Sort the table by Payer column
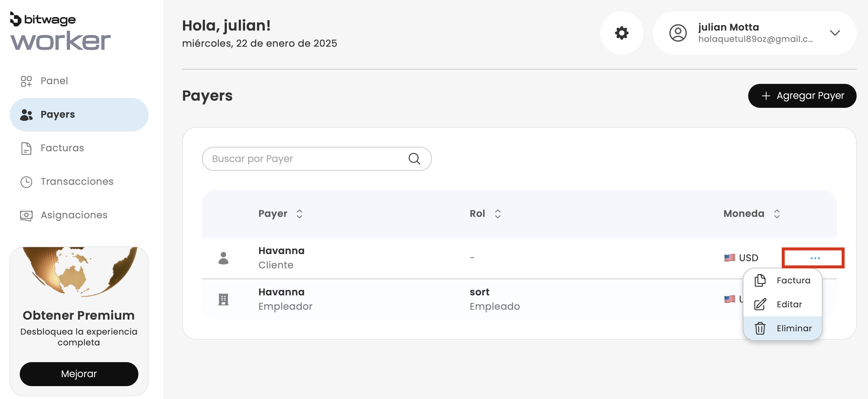 [x=299, y=214]
